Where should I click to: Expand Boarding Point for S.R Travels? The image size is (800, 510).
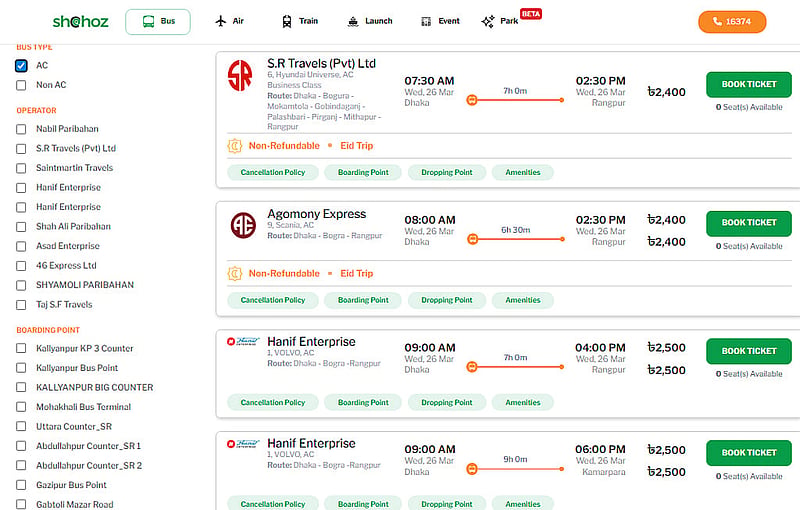coord(363,172)
